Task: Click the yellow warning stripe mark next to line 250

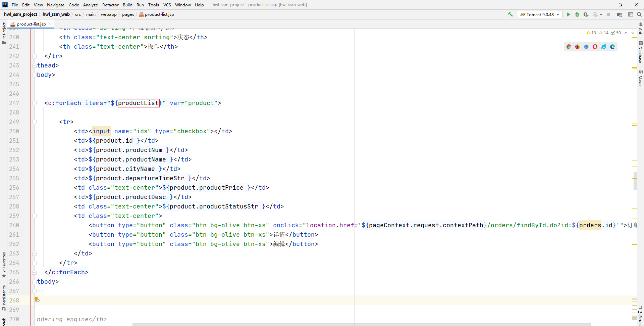Action: point(634,125)
